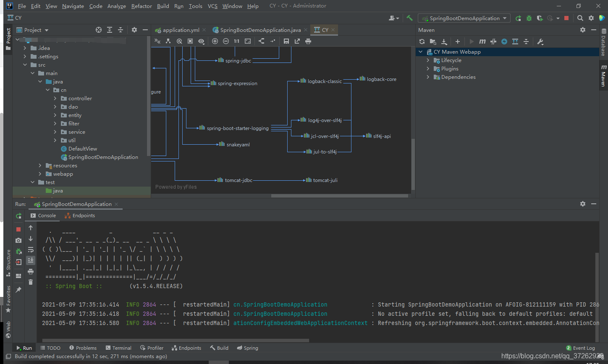Debug SpringBootDemoApplication with the bug icon
The height and width of the screenshot is (364, 608).
click(529, 18)
